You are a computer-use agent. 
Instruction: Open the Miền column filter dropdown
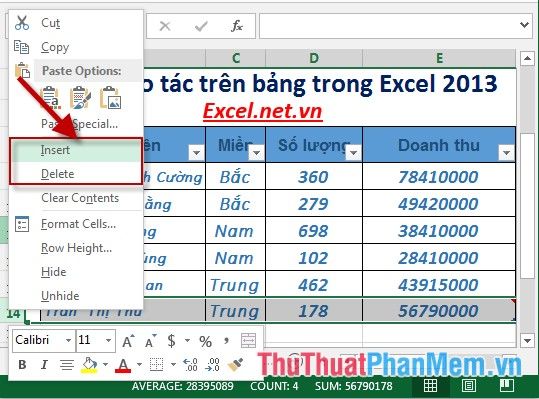pos(256,152)
